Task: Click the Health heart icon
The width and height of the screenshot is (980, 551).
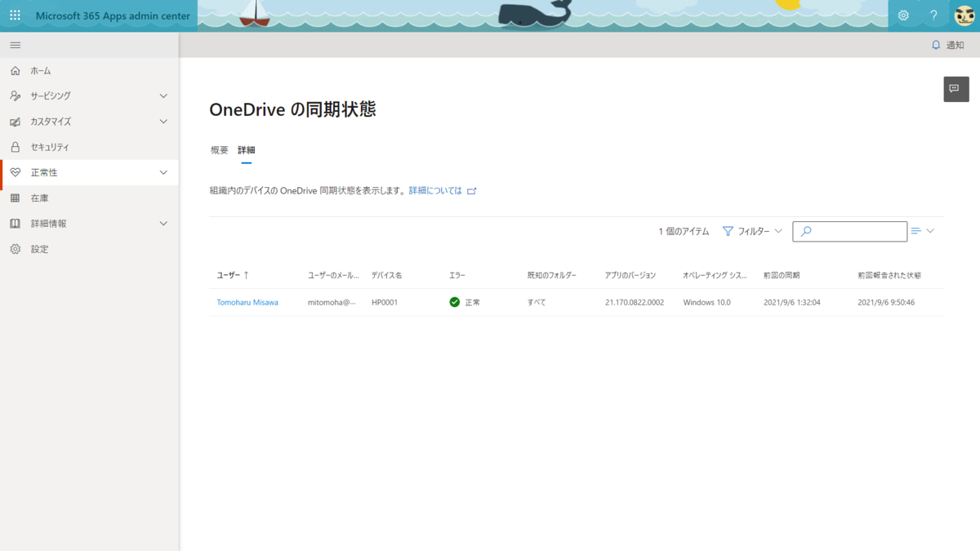Action: [x=15, y=172]
